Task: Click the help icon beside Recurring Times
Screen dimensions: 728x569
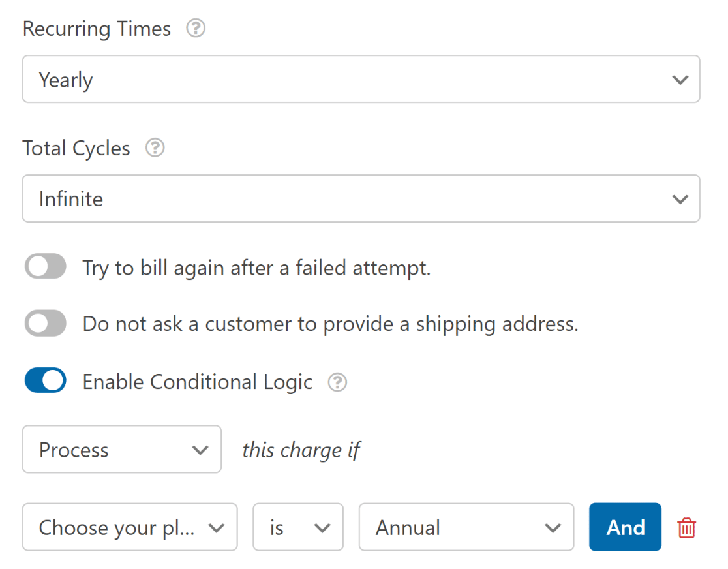Action: (x=196, y=29)
